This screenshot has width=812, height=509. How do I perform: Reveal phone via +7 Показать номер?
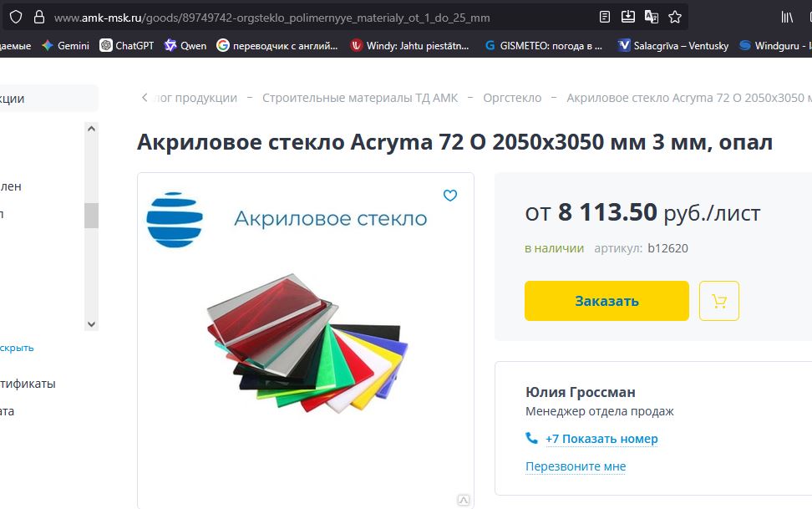coord(601,439)
